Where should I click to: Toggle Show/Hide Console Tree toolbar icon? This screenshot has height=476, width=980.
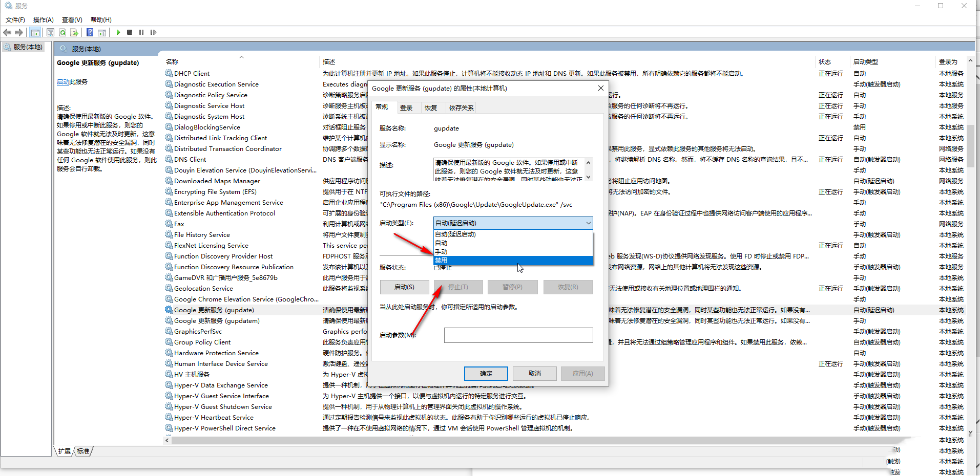pos(35,33)
